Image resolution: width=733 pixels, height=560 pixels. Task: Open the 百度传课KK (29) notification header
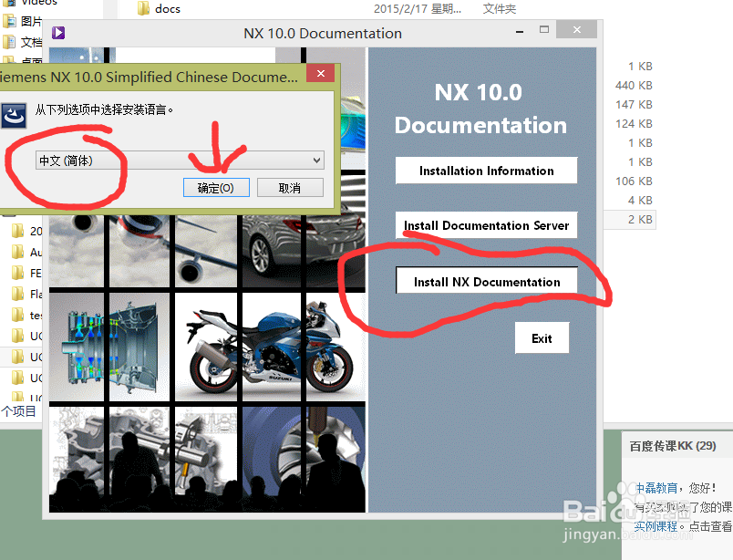[673, 446]
